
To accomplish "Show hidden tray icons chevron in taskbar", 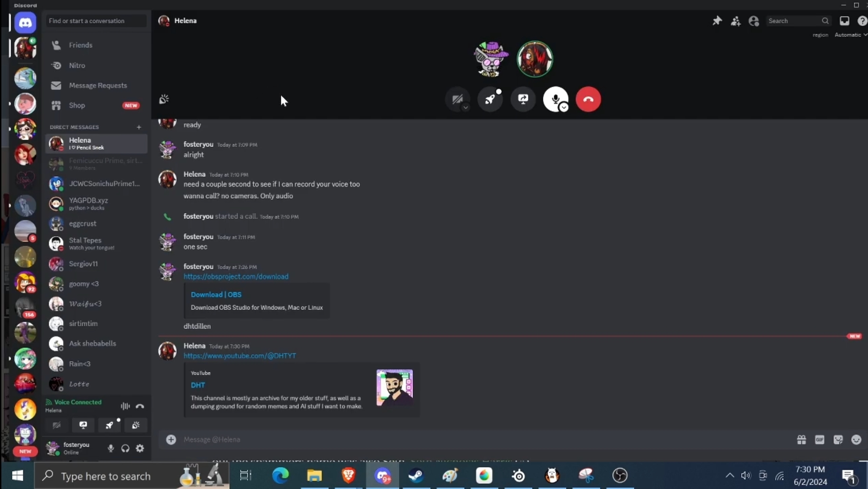I will point(730,475).
